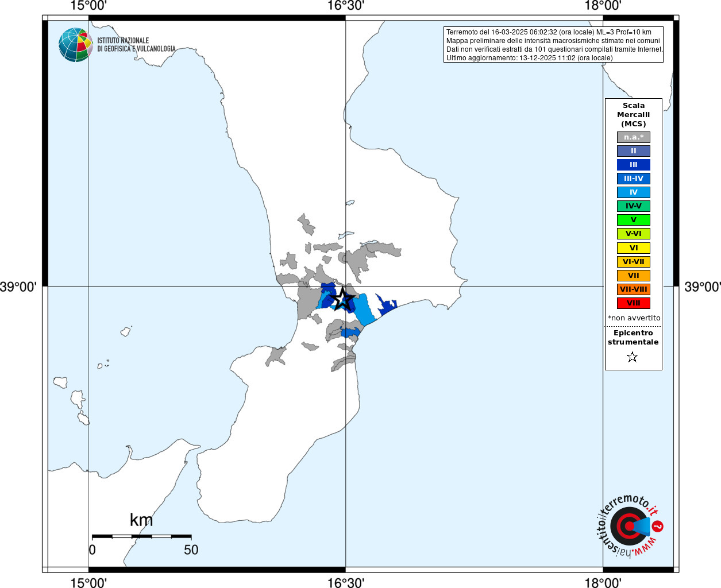
Task: Click the 'Ultimo aggiornamento' timestamp line
Action: pyautogui.click(x=529, y=58)
